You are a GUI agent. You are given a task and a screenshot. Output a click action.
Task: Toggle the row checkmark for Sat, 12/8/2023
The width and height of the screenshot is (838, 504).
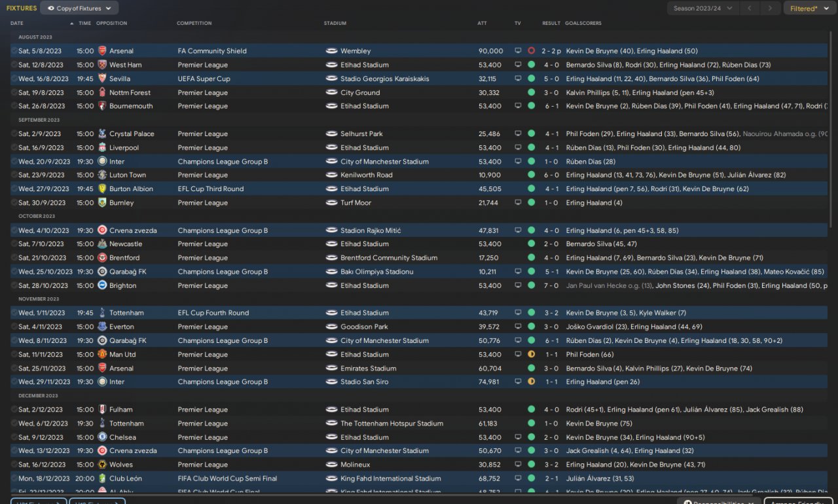(14, 65)
